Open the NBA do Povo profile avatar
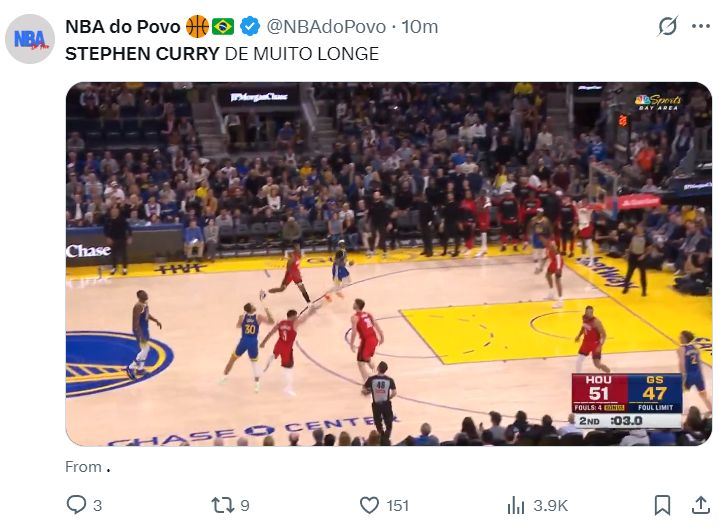Image resolution: width=727 pixels, height=529 pixels. pyautogui.click(x=30, y=40)
